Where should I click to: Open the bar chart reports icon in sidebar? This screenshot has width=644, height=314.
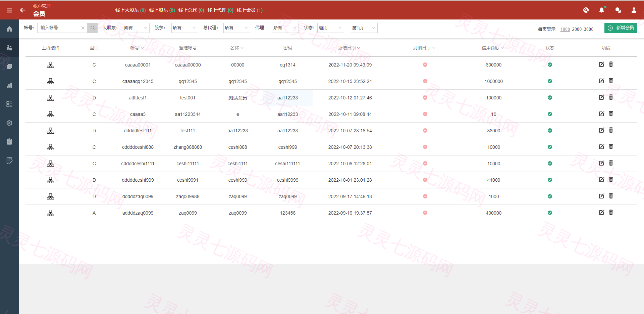9,85
